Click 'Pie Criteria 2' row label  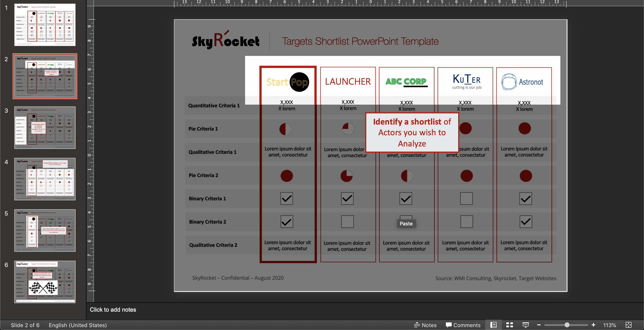pos(203,175)
